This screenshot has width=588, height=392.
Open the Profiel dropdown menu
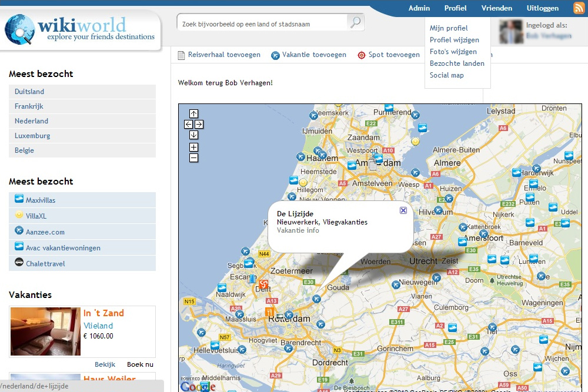coord(455,8)
